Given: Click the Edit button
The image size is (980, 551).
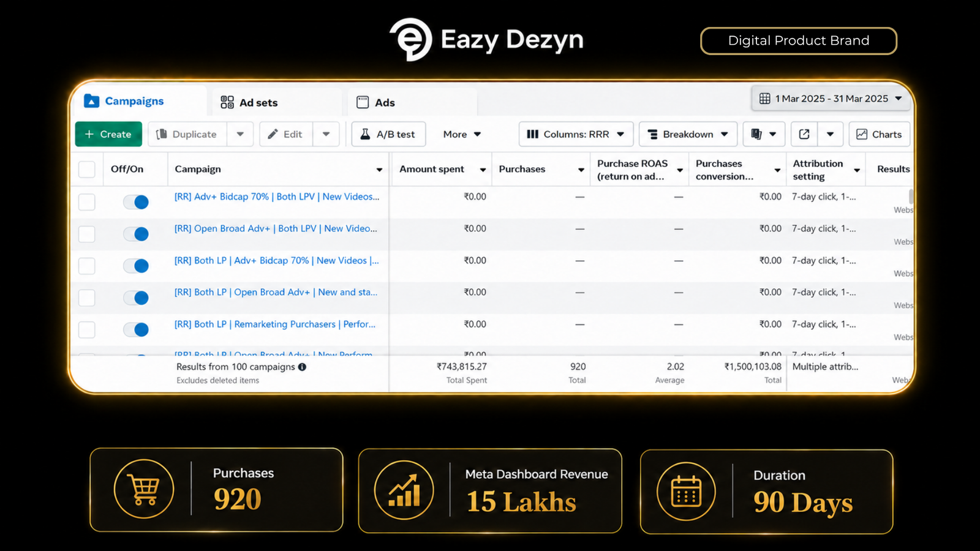Looking at the screenshot, I should tap(286, 134).
